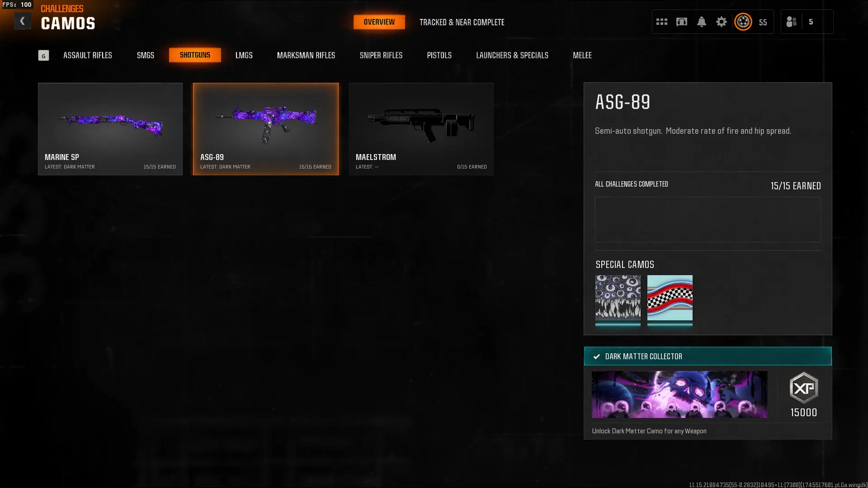The width and height of the screenshot is (868, 488).
Task: Open the Launchers & Specials category
Action: [512, 55]
